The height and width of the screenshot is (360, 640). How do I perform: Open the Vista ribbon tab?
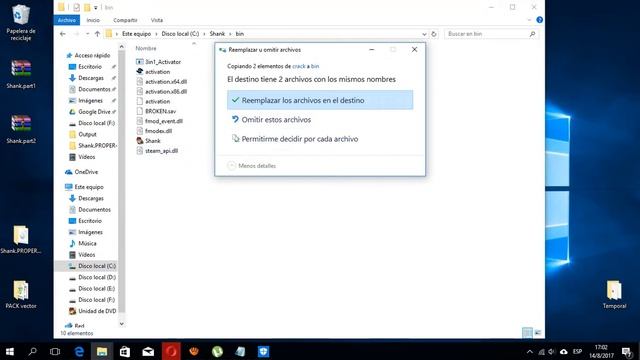pos(157,20)
